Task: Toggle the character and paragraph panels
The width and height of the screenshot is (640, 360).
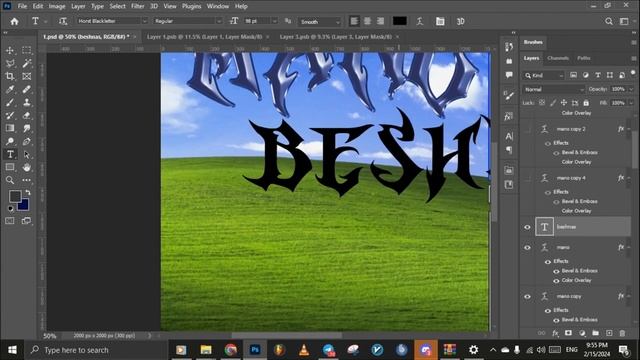Action: tap(440, 21)
